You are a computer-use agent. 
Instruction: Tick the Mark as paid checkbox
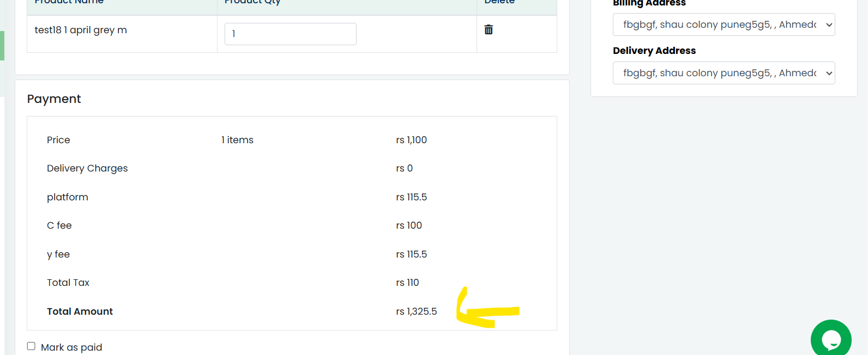coord(31,346)
